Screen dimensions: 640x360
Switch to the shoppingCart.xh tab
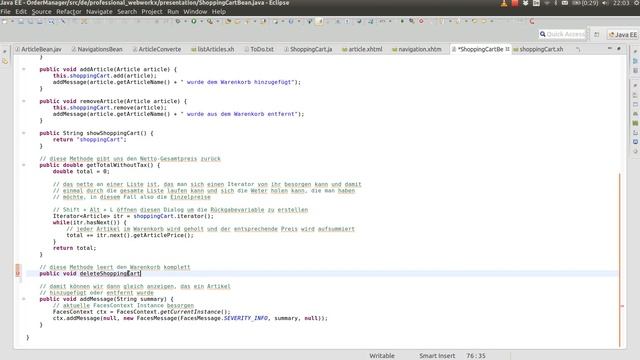(x=538, y=49)
